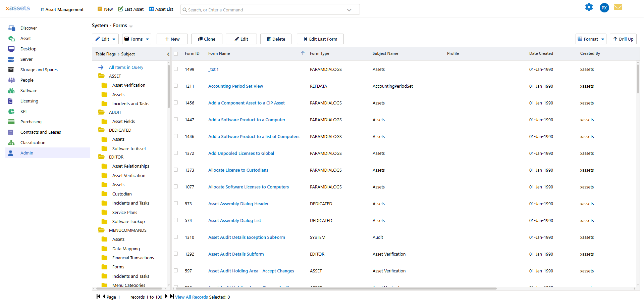
Task: Click the New button to create a form
Action: tap(172, 39)
